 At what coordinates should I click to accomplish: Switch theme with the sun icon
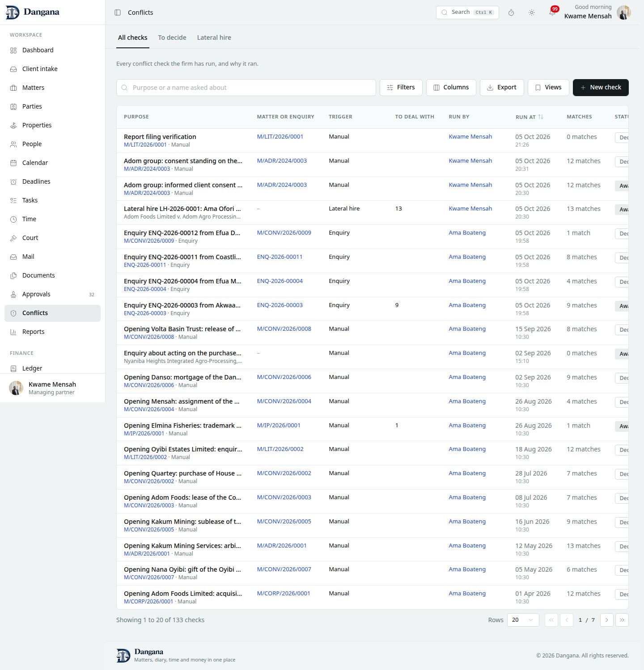tap(532, 13)
